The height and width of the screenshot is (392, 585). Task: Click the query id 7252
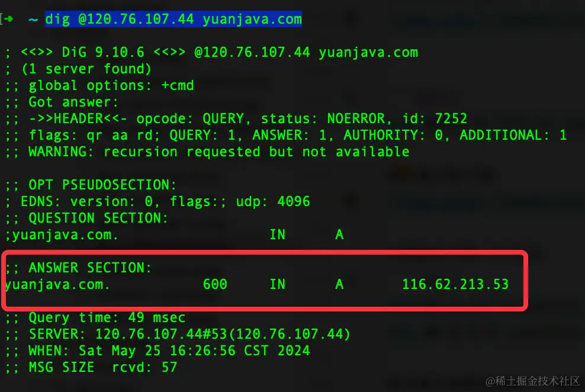click(451, 118)
